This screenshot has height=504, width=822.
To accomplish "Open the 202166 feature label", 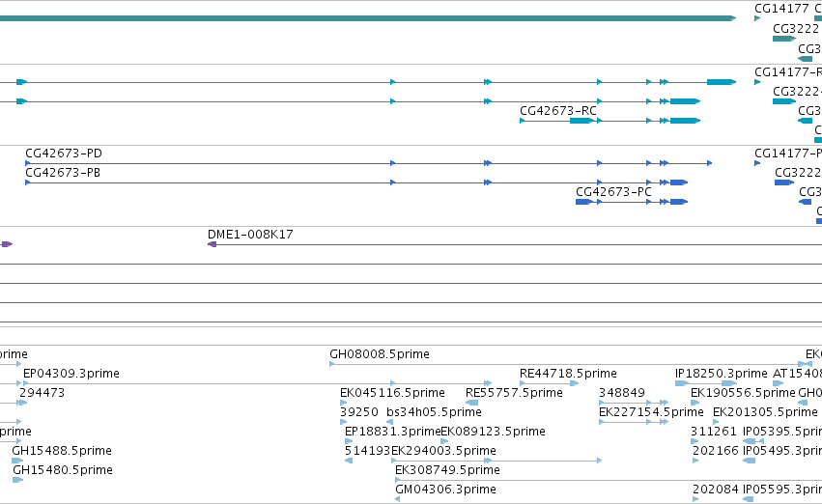I will click(715, 451).
